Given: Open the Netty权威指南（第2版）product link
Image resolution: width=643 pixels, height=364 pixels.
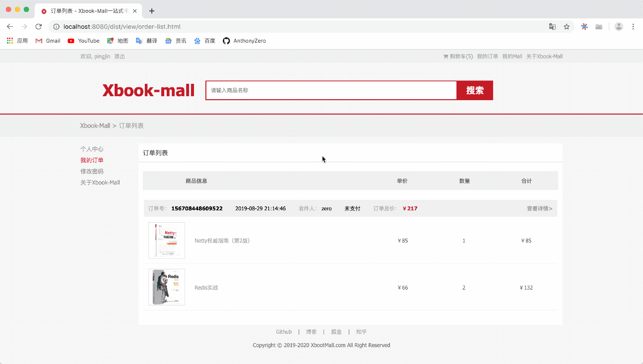Looking at the screenshot, I should pyautogui.click(x=222, y=241).
